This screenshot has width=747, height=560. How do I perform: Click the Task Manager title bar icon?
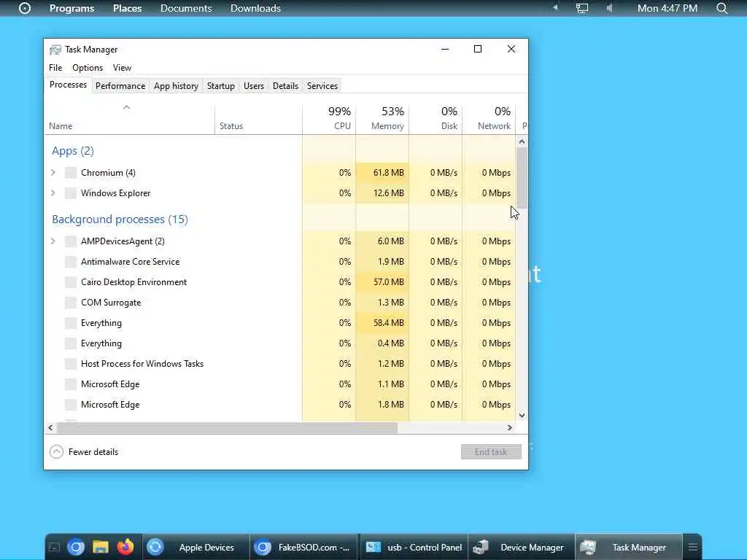55,50
